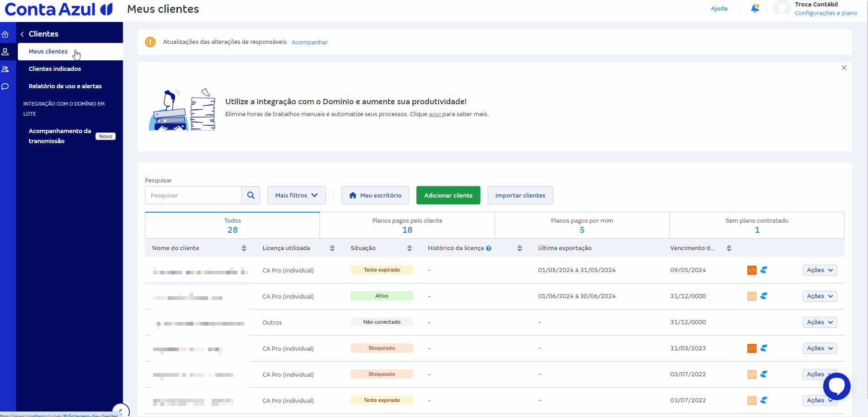Viewport: 868px width, 417px height.
Task: Sort by the Vencimento column arrows
Action: 729,248
